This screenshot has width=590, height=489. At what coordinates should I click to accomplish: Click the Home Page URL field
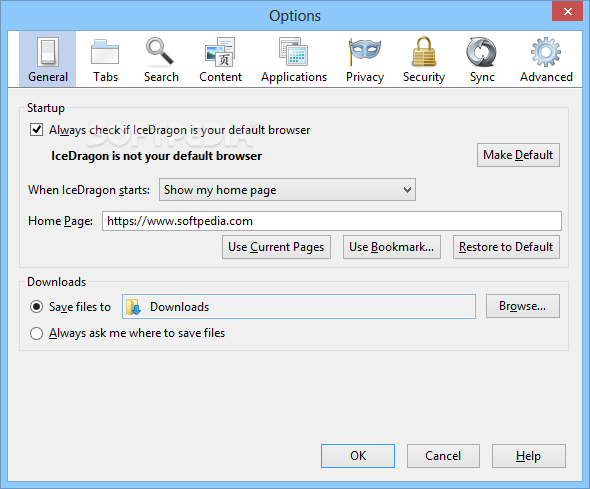tap(331, 221)
